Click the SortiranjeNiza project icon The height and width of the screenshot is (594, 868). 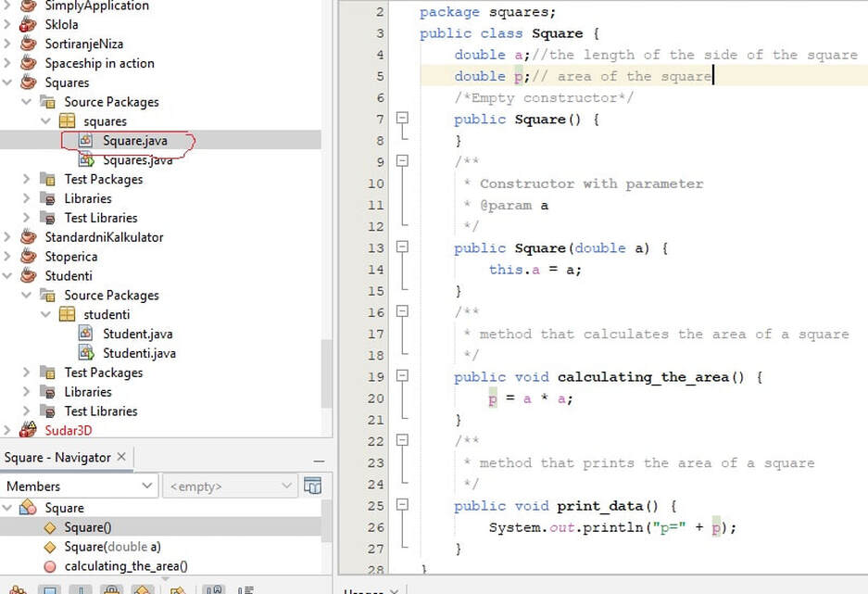click(x=28, y=44)
